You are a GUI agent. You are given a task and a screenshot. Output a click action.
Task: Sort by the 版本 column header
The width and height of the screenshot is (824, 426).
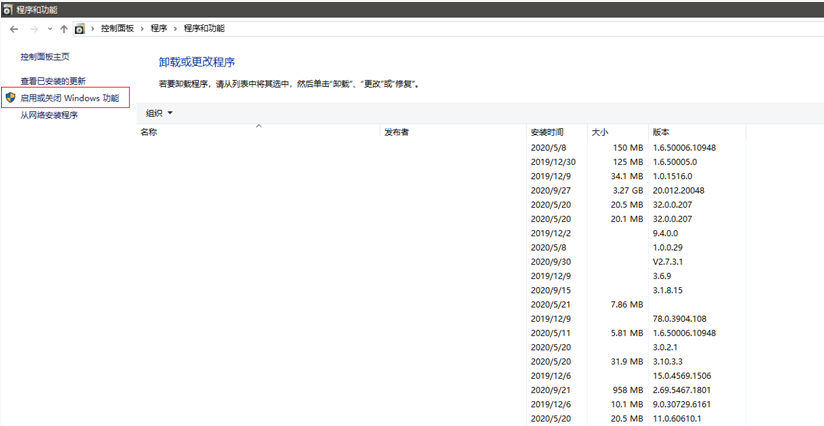point(697,132)
